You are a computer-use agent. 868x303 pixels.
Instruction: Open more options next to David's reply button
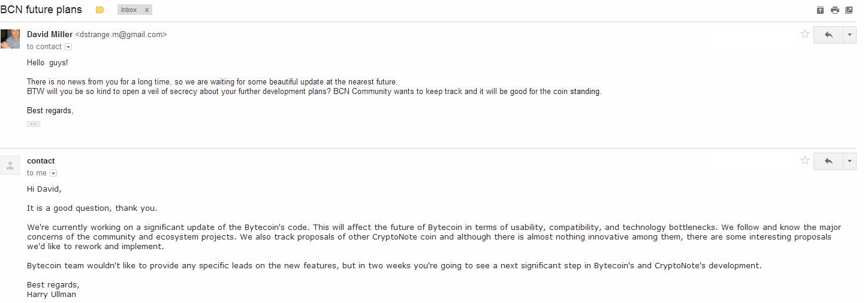pos(850,35)
